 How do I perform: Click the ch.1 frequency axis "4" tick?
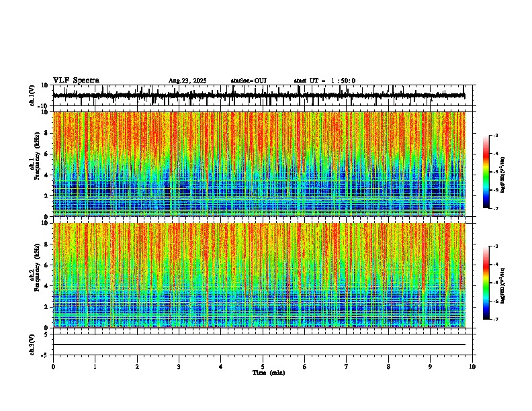[x=47, y=175]
